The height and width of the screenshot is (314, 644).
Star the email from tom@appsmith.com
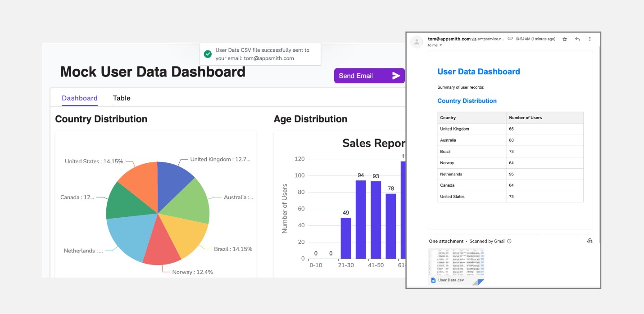click(x=565, y=39)
